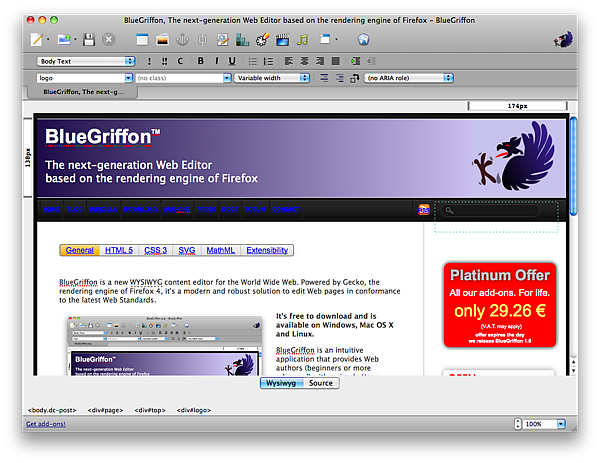Click the anchor icon in toolbar

pyautogui.click(x=182, y=40)
